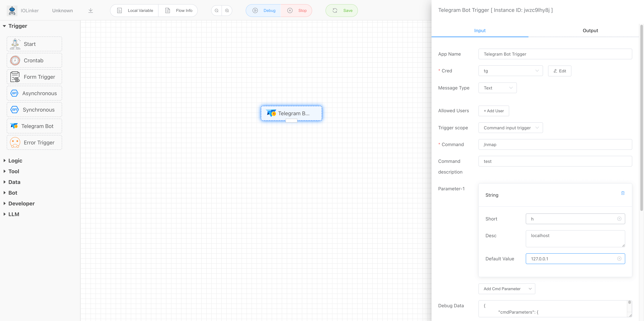Clear the Short field with the x icon
The width and height of the screenshot is (644, 321).
[x=619, y=219]
